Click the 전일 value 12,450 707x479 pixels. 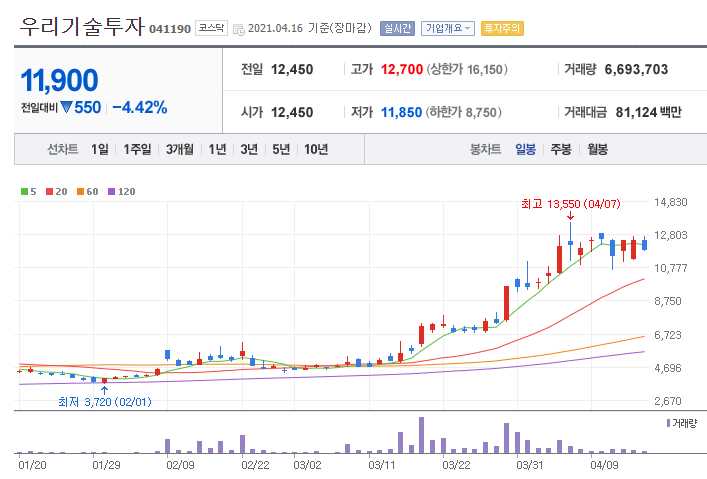click(x=292, y=69)
